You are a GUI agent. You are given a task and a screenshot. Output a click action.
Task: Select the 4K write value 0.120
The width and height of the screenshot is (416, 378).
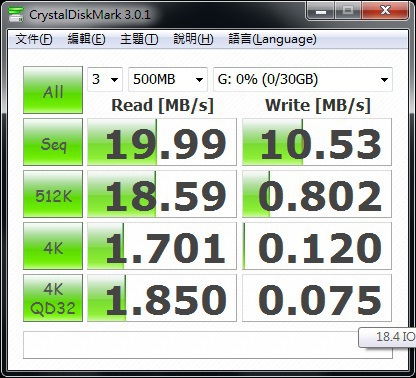(317, 246)
